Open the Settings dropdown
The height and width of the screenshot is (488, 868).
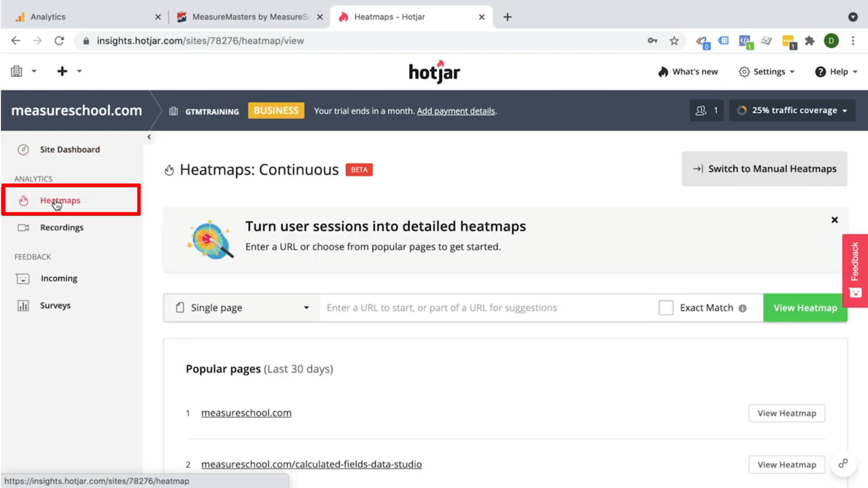[x=767, y=72]
